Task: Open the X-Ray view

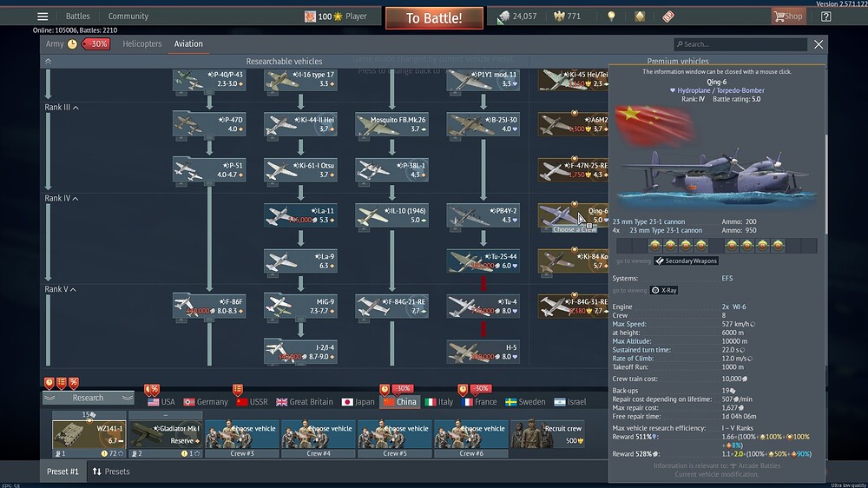Action: 664,290
